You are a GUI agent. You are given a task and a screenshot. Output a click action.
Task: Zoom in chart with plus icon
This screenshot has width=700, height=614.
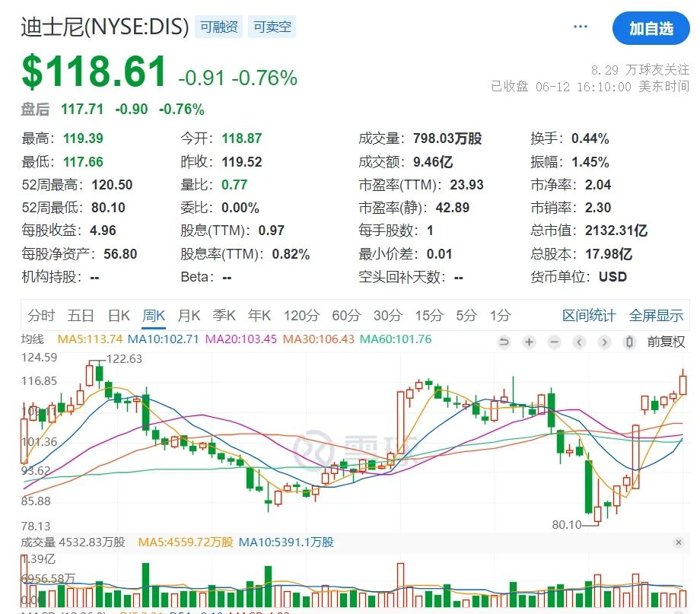(x=529, y=342)
